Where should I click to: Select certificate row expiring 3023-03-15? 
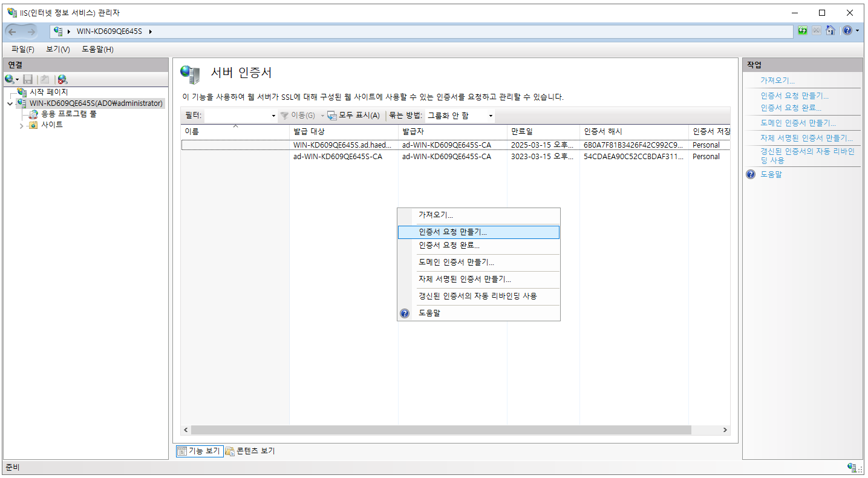click(x=455, y=156)
